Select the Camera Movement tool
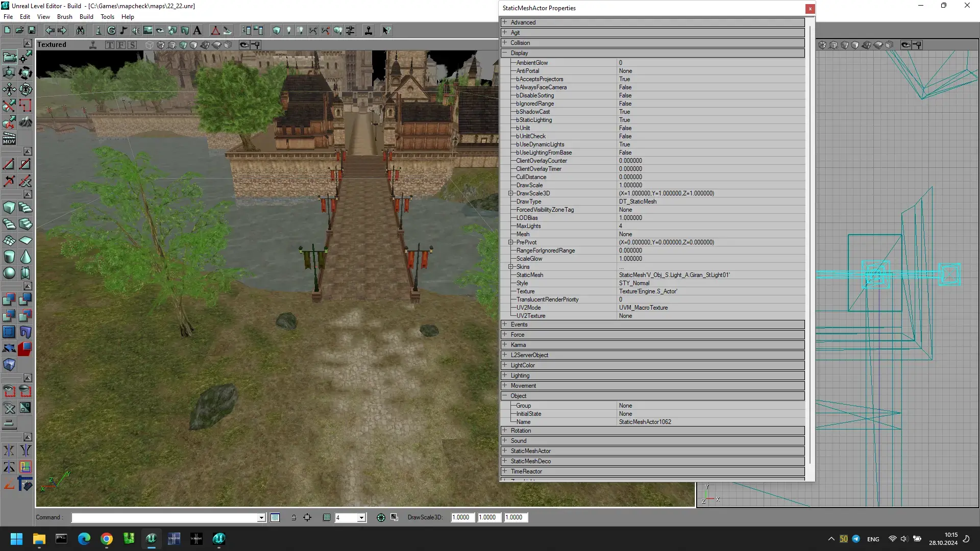This screenshot has height=551, width=980. [9, 57]
